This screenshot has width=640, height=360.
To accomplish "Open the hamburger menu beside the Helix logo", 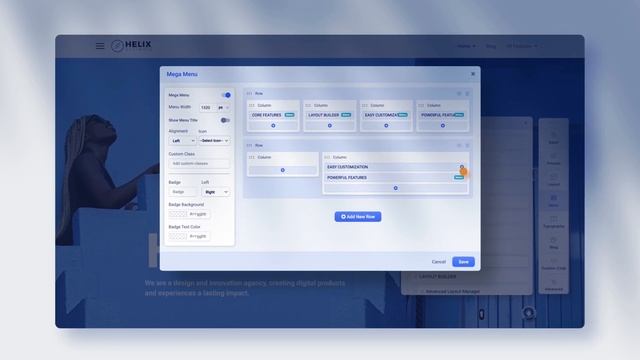I will point(100,46).
